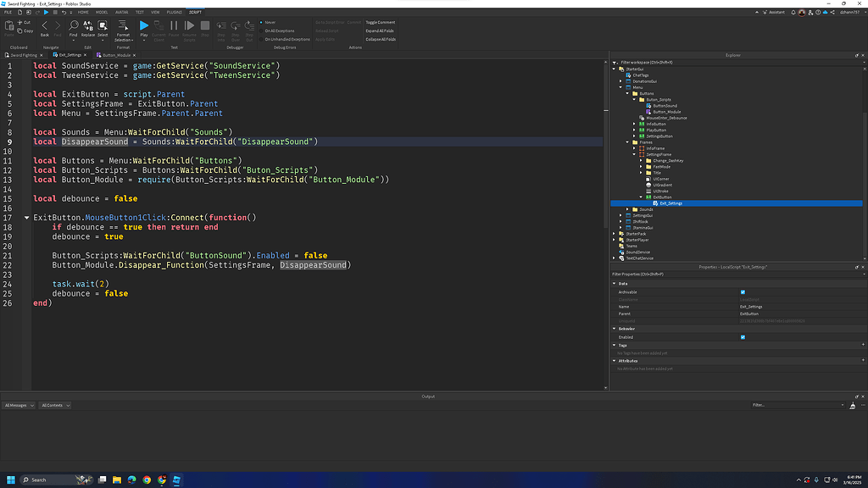The image size is (868, 488).
Task: Select the Step Into debugger icon
Action: pos(221,26)
